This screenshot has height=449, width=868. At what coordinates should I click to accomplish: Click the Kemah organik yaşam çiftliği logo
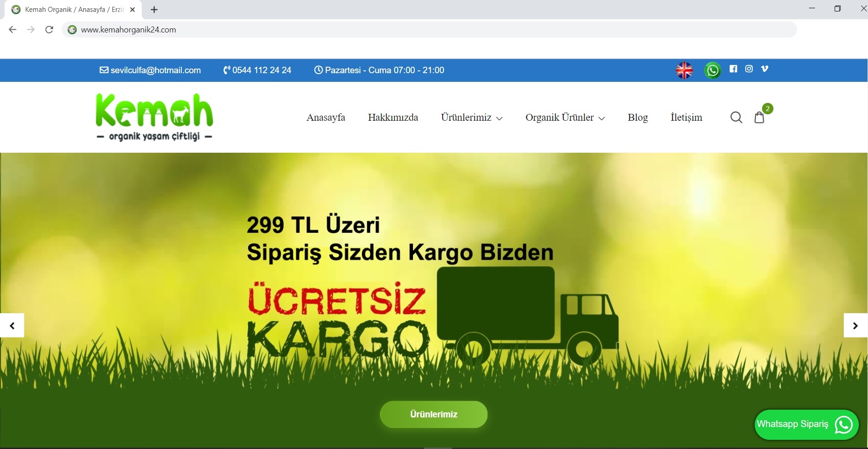coord(154,117)
